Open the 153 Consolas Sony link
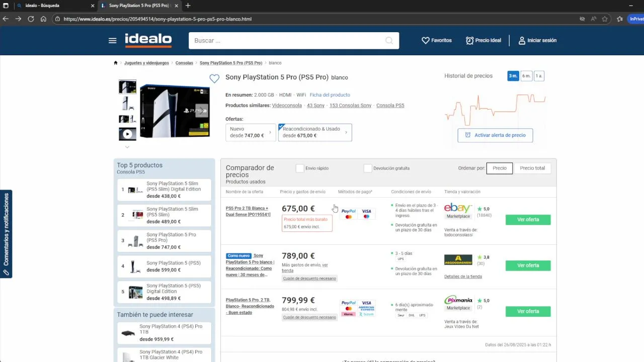Image resolution: width=644 pixels, height=362 pixels. coord(350,106)
